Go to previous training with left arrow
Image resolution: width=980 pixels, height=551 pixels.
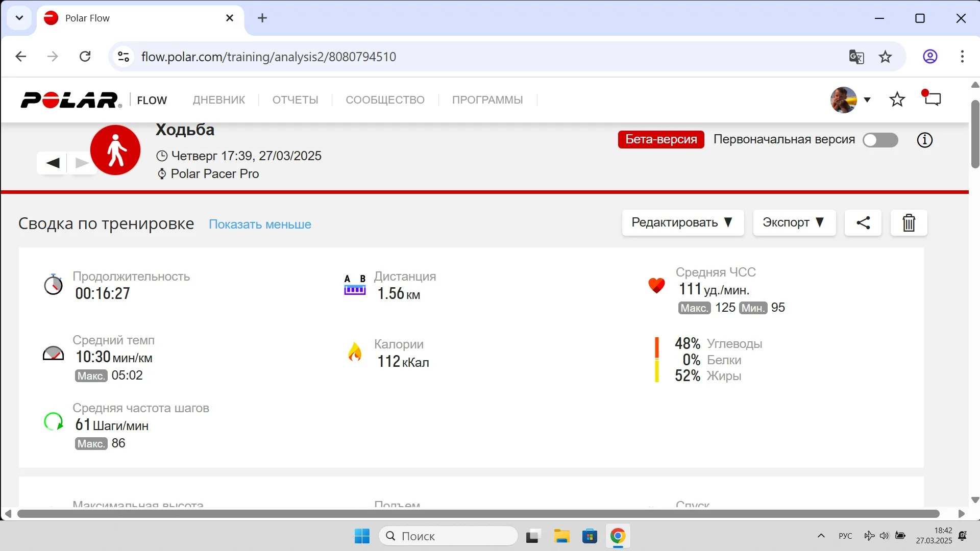click(x=53, y=163)
